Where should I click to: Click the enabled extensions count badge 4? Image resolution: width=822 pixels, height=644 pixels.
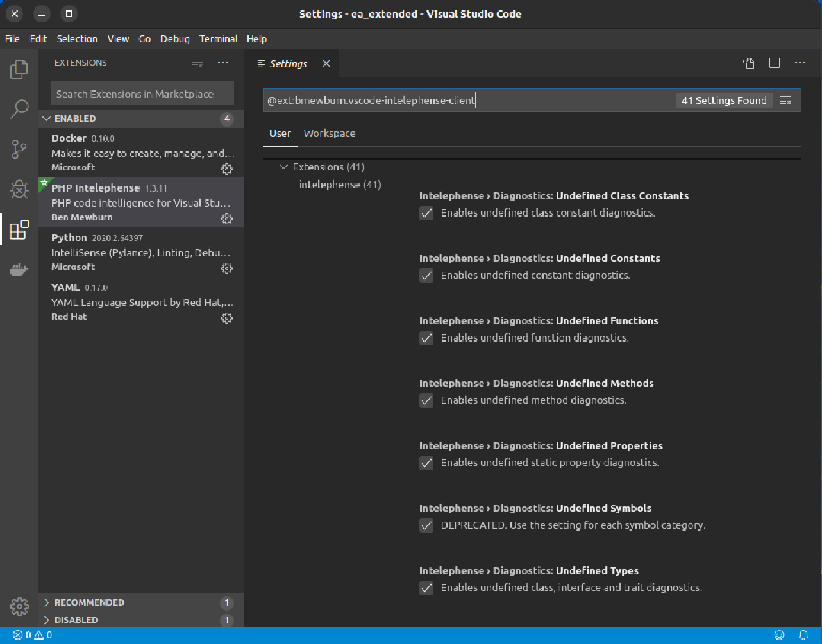[x=226, y=119]
